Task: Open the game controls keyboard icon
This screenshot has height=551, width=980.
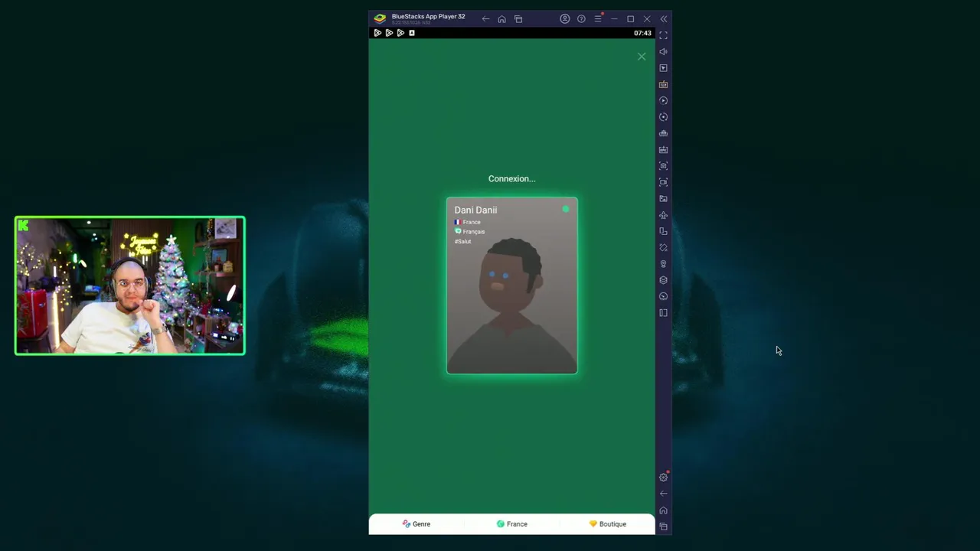Action: click(664, 84)
